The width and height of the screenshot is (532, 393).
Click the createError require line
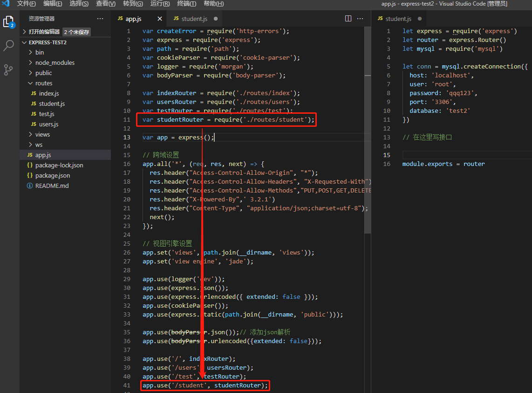(216, 31)
